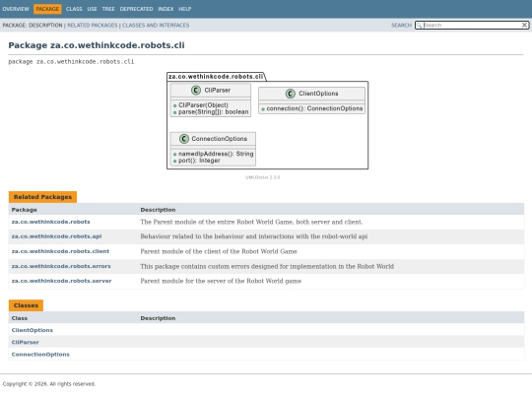Click the CliParser(Object) constructor entry
The height and width of the screenshot is (399, 532).
203,105
